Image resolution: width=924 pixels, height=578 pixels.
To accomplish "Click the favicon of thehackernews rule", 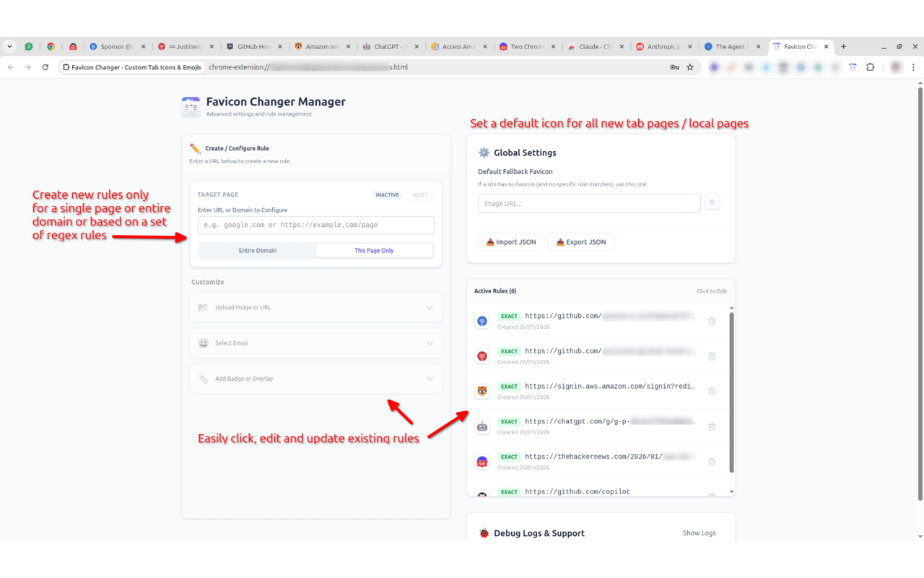I will (482, 462).
